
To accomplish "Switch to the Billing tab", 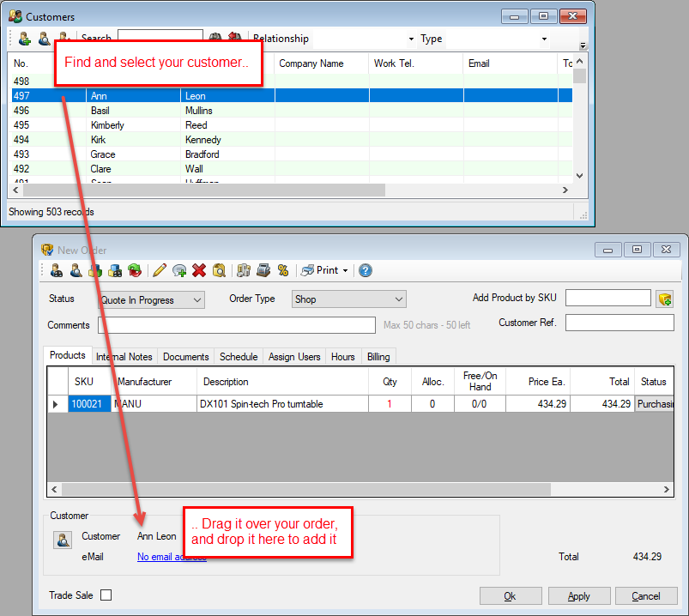I will [378, 357].
